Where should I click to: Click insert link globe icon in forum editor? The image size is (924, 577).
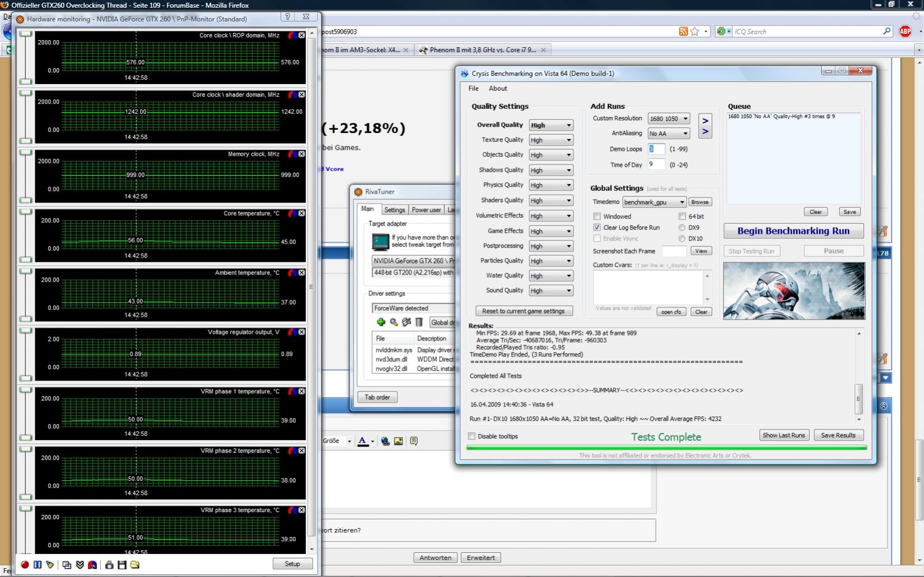point(385,441)
